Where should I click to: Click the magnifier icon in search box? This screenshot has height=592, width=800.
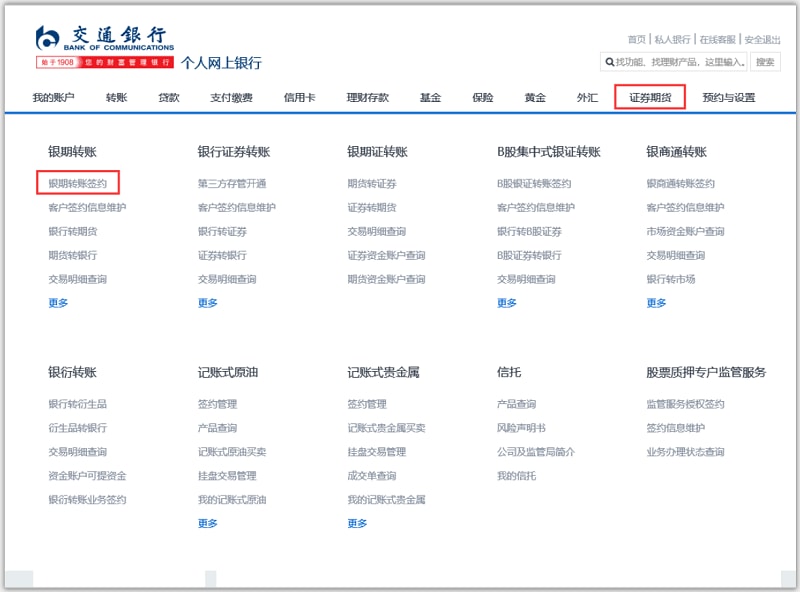(608, 62)
